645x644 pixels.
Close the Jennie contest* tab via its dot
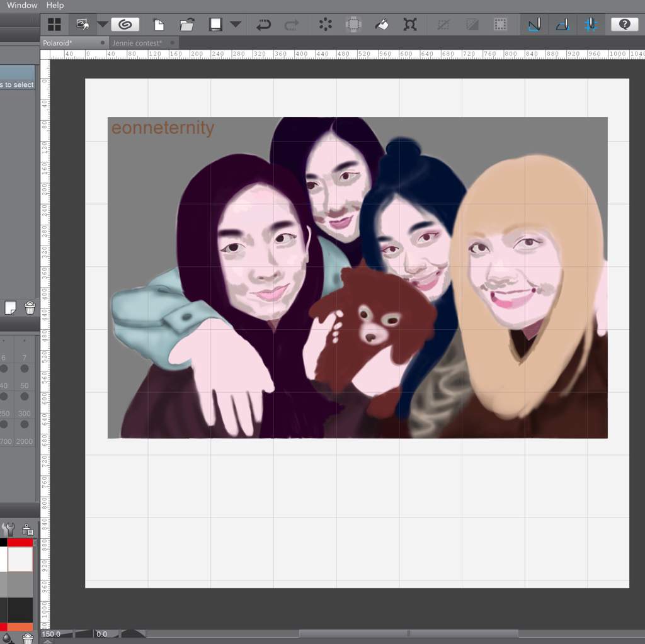(173, 42)
